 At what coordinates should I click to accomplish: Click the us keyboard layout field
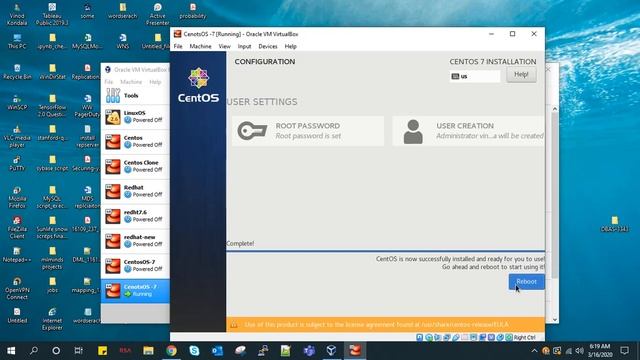(475, 76)
